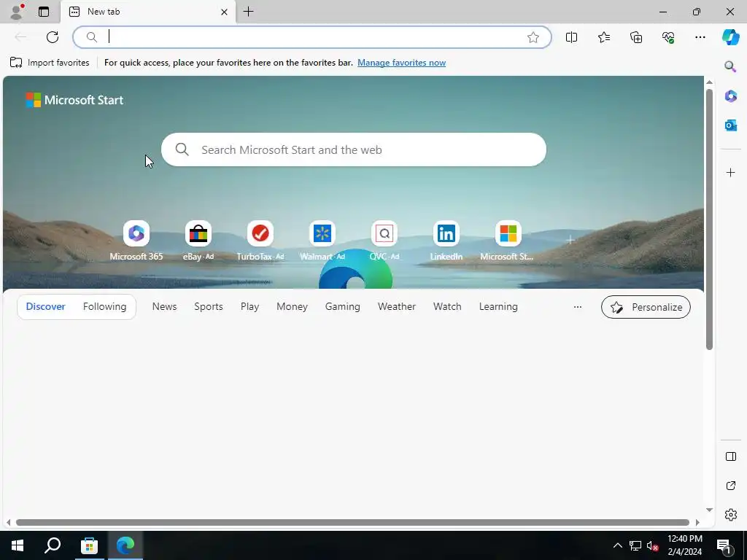Click the Microsoft Start logo
The image size is (747, 560).
pos(74,100)
